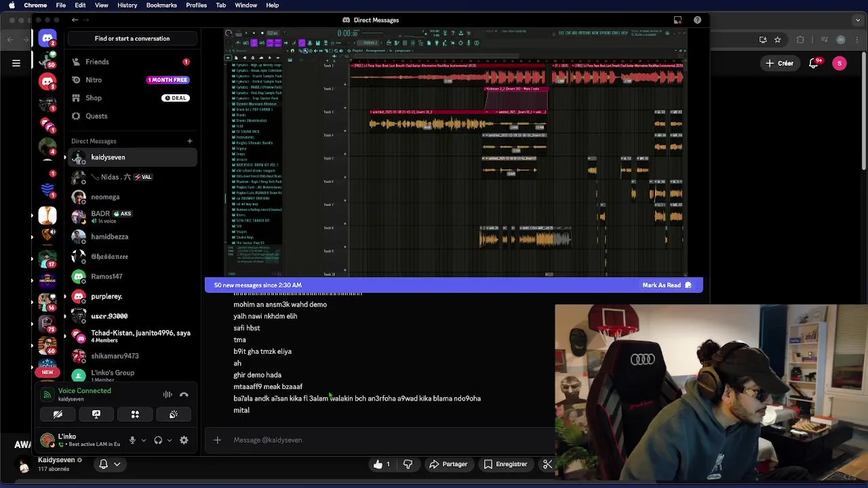Open DM with BADR

[x=132, y=217]
